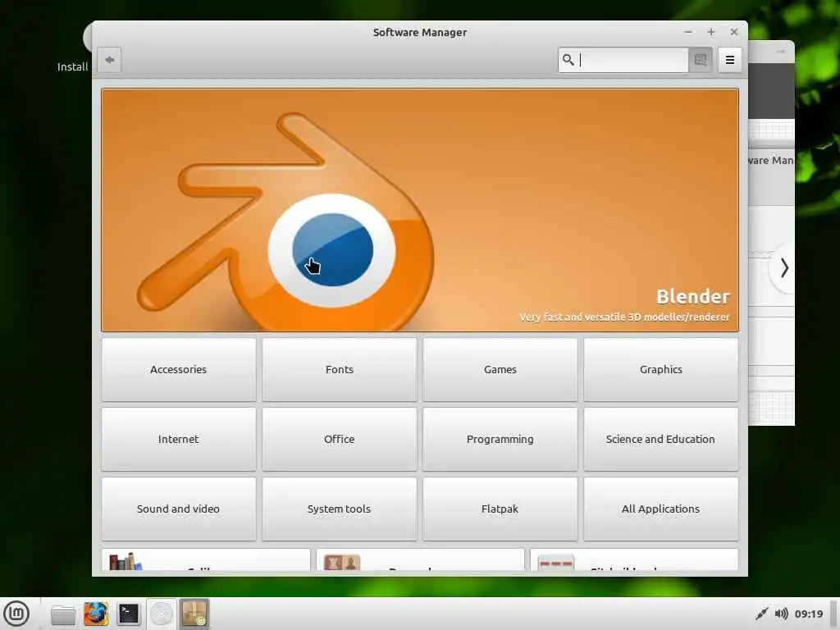Open the Games category
840x630 pixels.
500,369
